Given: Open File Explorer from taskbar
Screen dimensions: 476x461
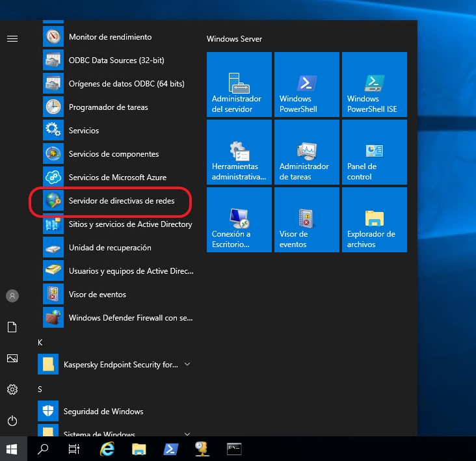Looking at the screenshot, I should 139,449.
